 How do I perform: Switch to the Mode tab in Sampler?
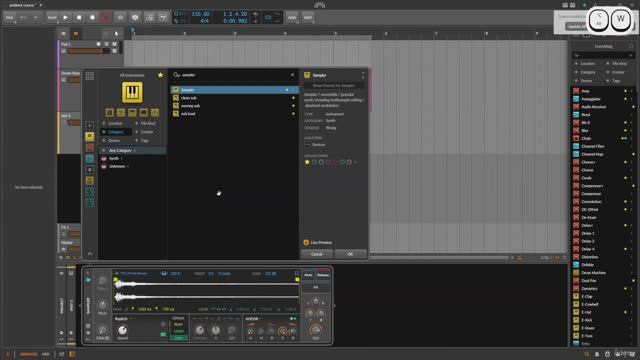309,275
